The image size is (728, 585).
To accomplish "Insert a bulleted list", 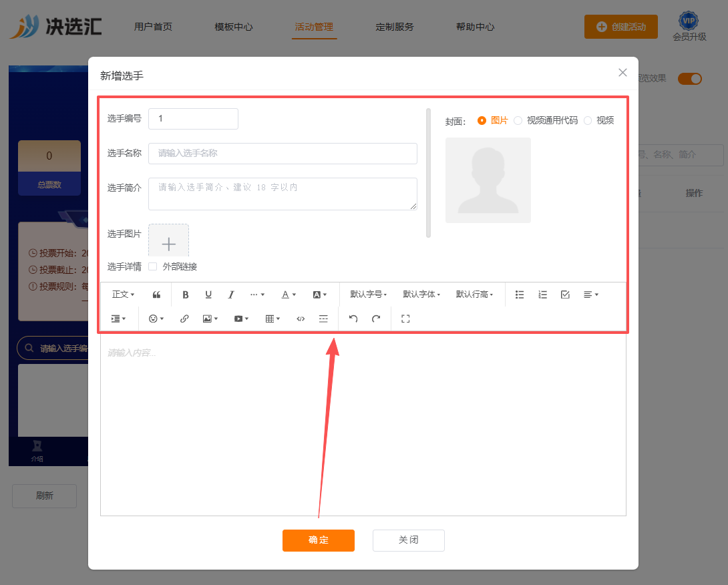I will (x=520, y=295).
